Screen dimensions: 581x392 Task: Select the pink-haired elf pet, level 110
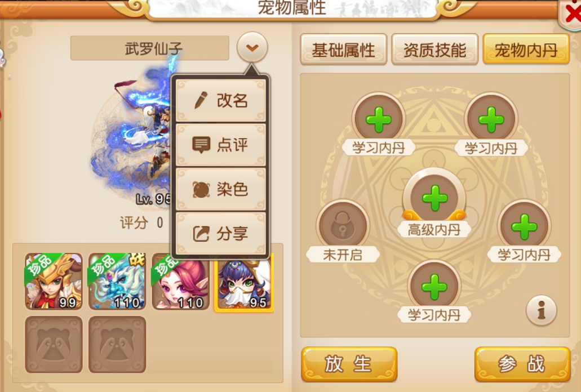tap(180, 281)
